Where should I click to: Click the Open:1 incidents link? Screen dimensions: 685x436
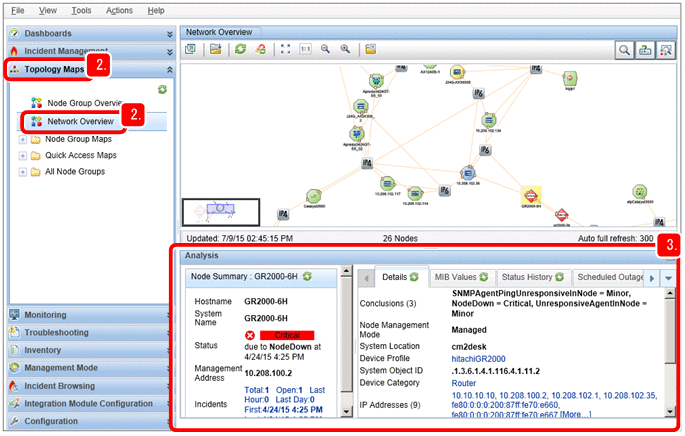289,390
